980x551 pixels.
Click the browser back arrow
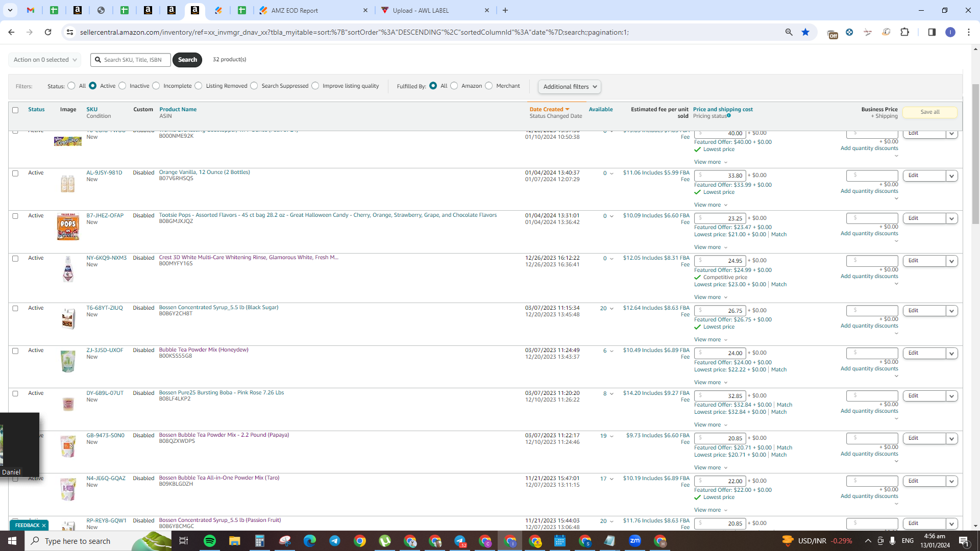click(11, 32)
